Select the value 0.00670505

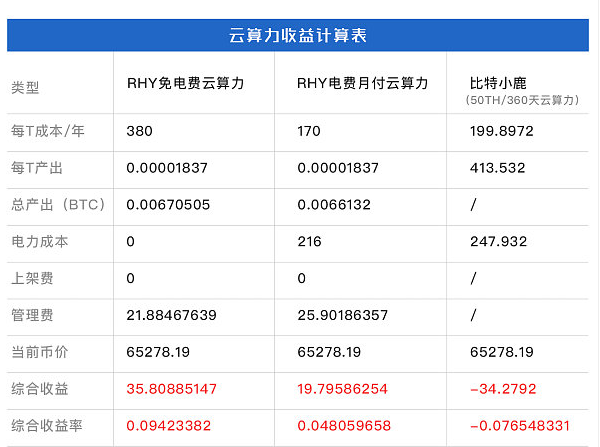[x=168, y=205]
